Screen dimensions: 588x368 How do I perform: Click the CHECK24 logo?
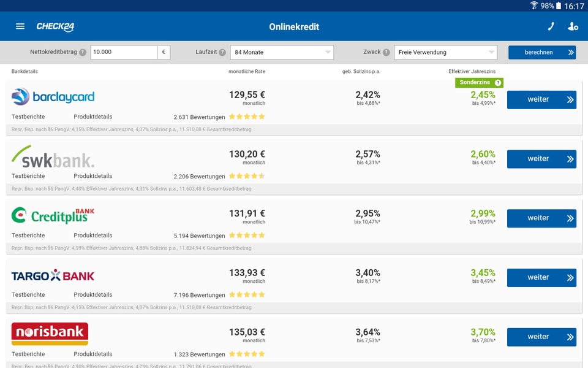pyautogui.click(x=55, y=26)
